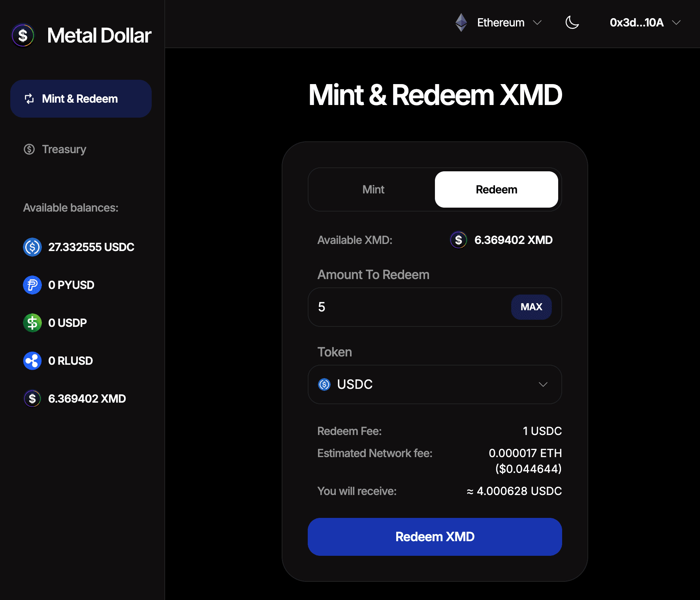The height and width of the screenshot is (600, 700).
Task: Click the Estimated Network fee: label
Action: point(375,453)
